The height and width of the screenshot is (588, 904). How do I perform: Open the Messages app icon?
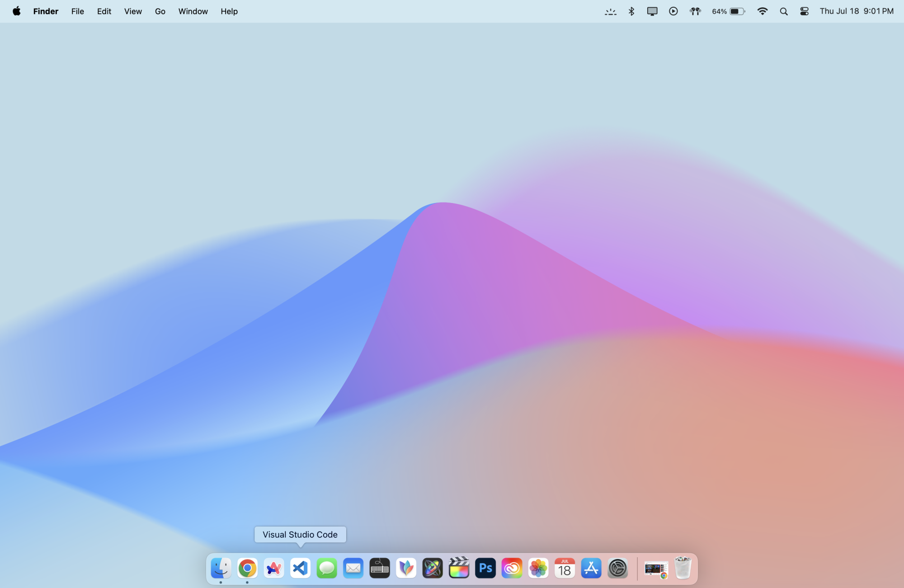(327, 568)
